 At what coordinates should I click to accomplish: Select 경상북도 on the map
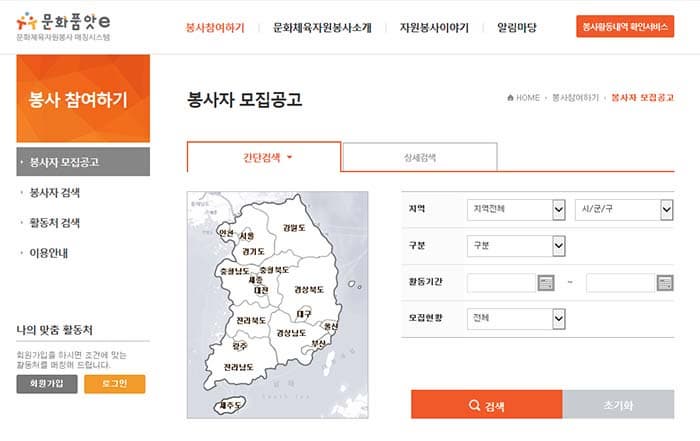tap(309, 290)
